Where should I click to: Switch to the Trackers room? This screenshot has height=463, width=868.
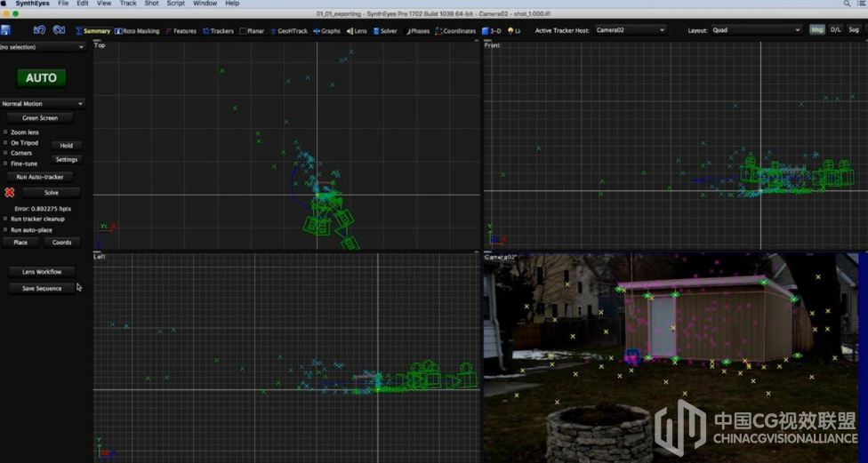pos(218,31)
